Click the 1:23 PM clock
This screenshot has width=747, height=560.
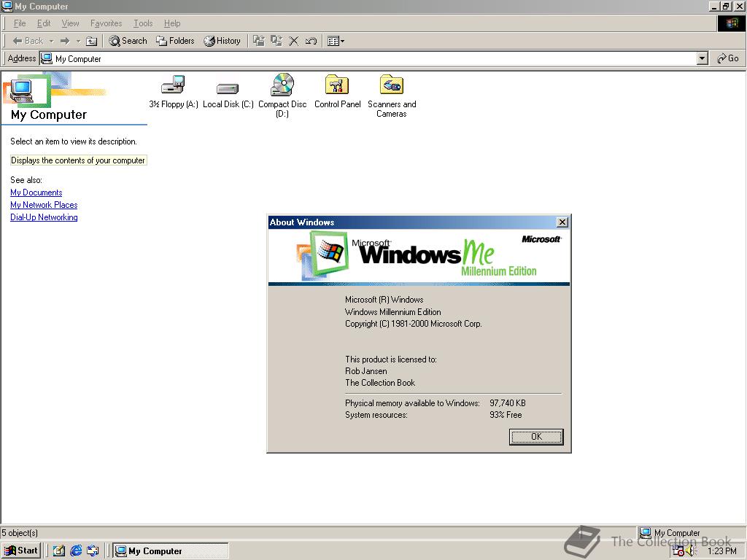pos(721,551)
